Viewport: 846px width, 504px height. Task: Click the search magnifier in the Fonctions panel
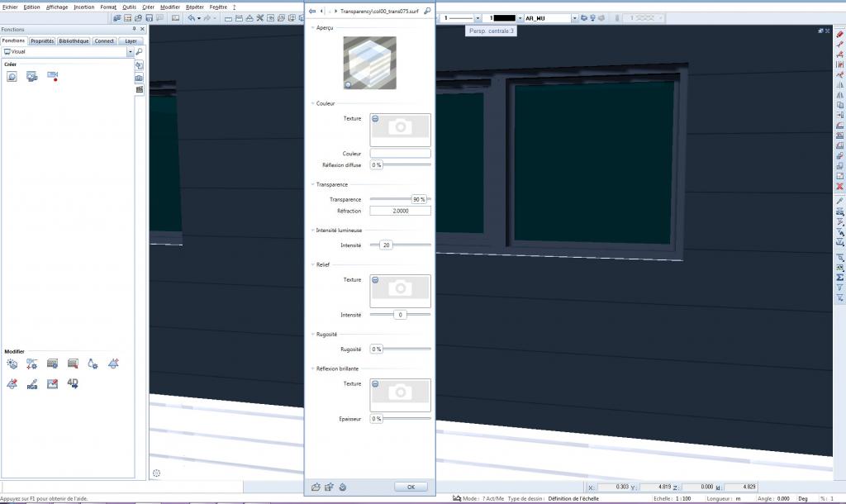139,52
